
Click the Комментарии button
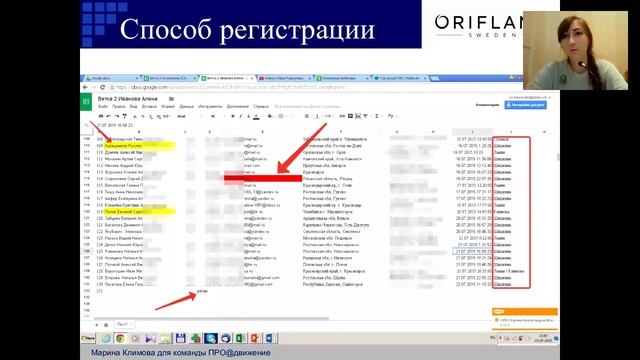pos(487,105)
